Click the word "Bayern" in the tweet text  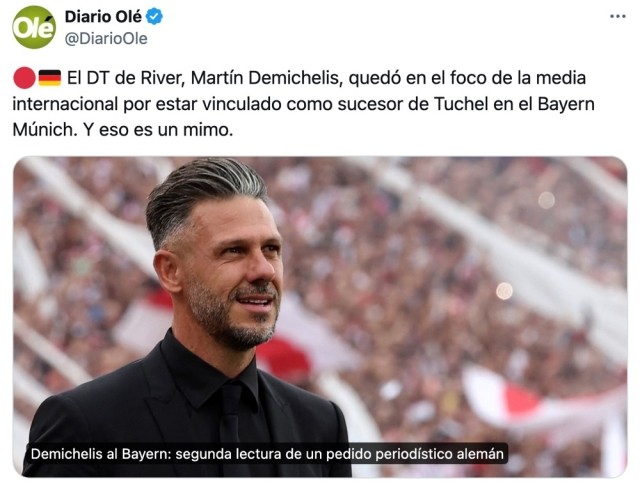click(566, 104)
